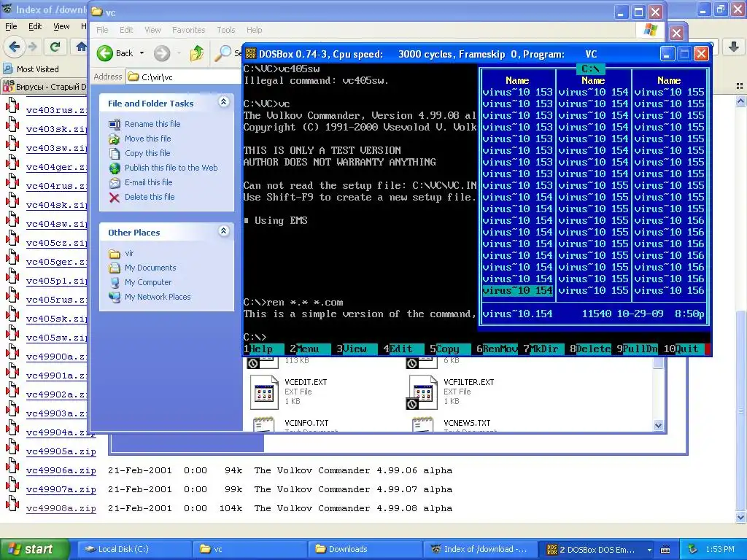Click the 'Rename this file' link
The height and width of the screenshot is (560, 747).
coord(152,124)
